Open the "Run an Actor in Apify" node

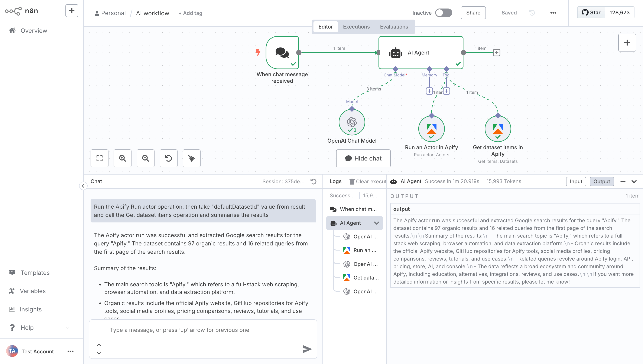pos(431,129)
